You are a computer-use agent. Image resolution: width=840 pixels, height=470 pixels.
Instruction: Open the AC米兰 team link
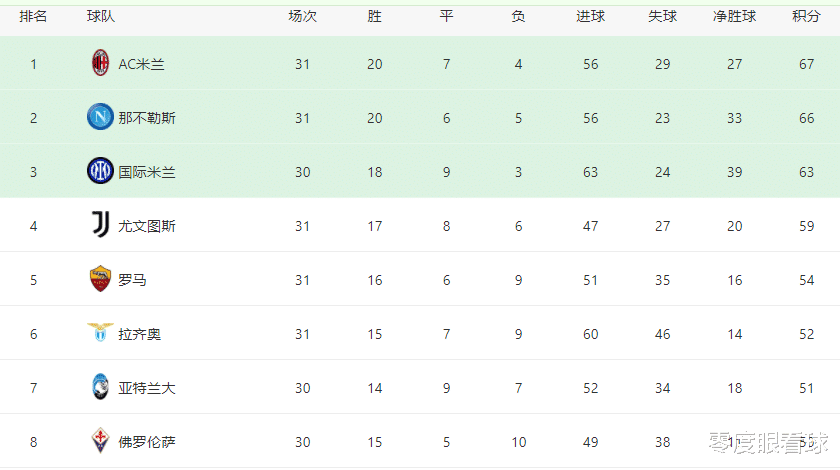tap(141, 64)
